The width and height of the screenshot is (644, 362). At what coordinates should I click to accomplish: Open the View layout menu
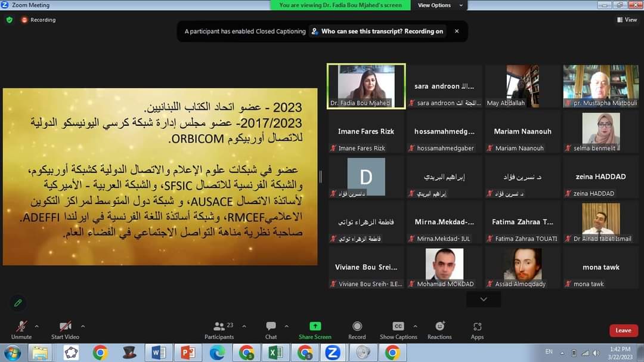click(627, 20)
